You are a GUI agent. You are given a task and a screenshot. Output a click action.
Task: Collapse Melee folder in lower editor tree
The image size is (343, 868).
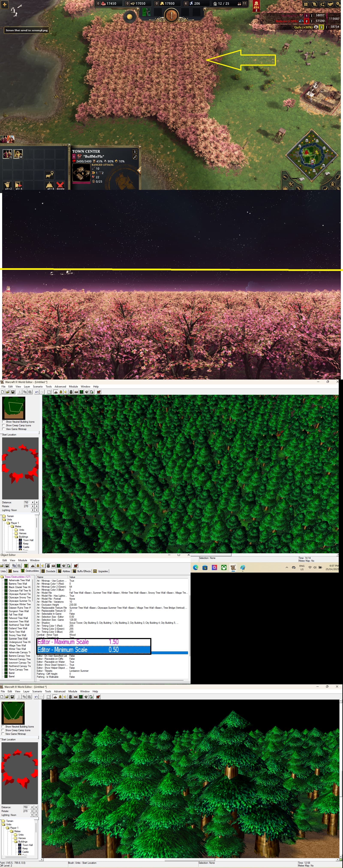[x=12, y=831]
